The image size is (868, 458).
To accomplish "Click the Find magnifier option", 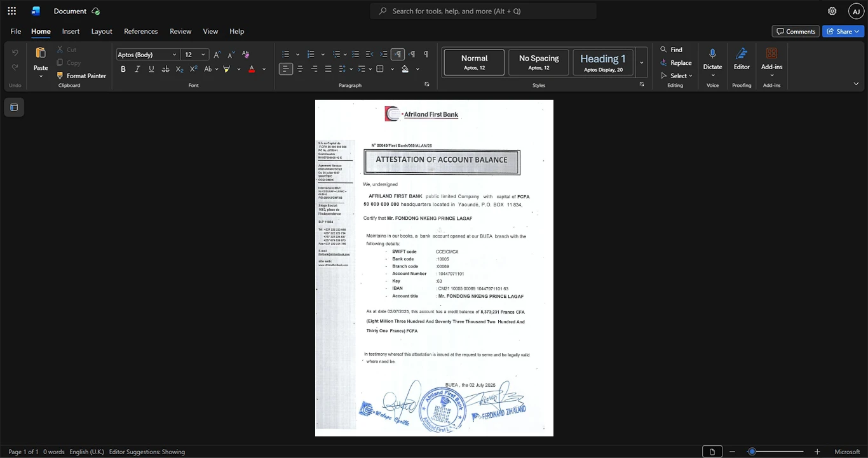I will 671,50.
